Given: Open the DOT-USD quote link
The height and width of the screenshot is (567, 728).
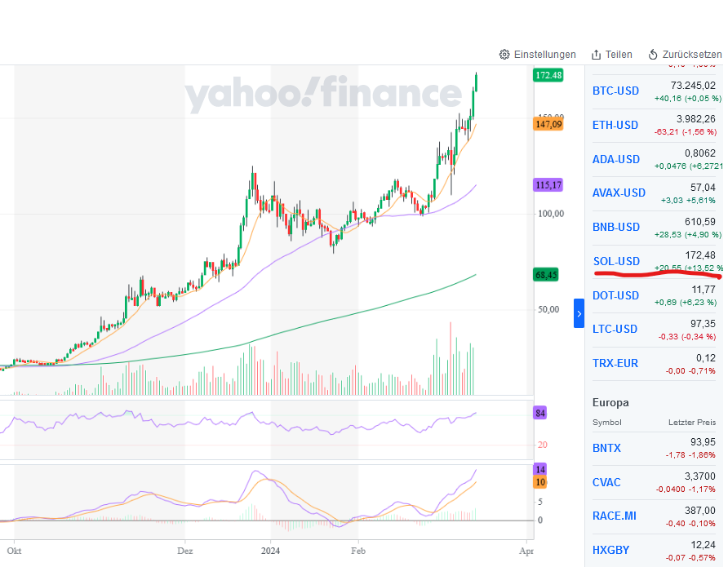Looking at the screenshot, I should point(615,296).
